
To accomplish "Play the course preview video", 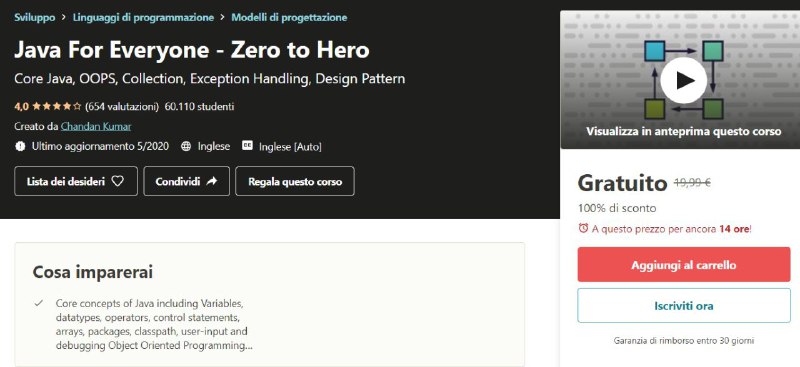I will pos(683,80).
